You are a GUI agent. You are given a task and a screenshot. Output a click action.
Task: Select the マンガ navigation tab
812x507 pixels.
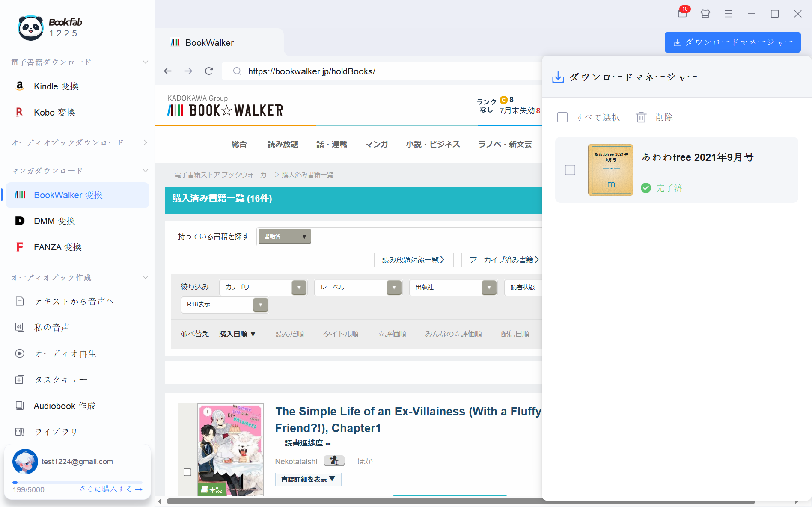376,145
